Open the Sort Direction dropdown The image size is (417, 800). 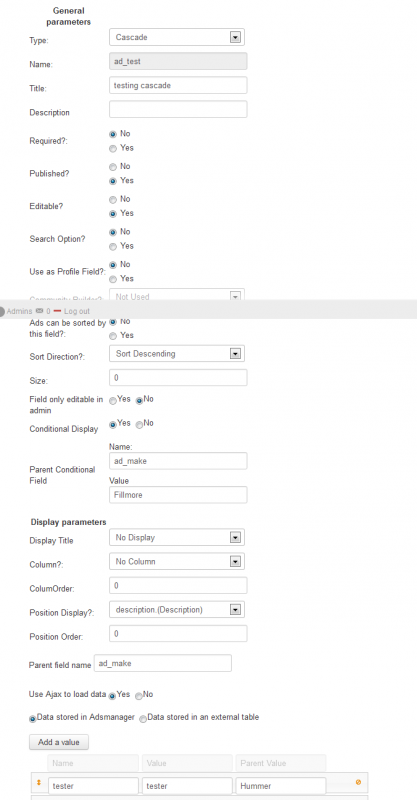pos(177,354)
